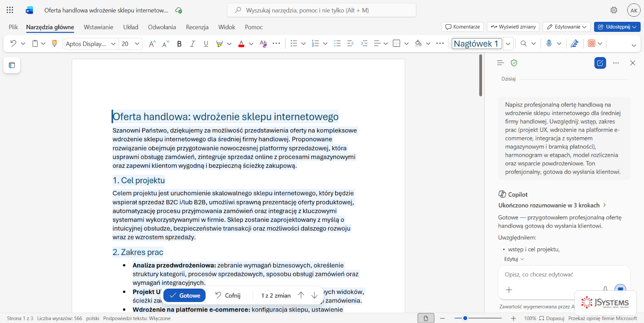644x323 pixels.
Task: Click the Komentarze button
Action: [462, 27]
